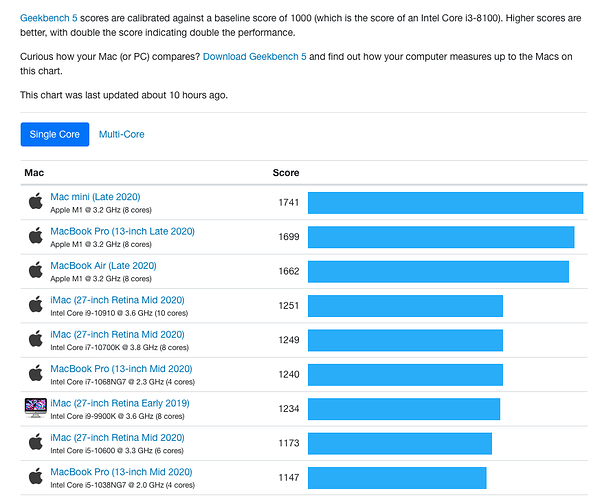This screenshot has width=602, height=500.
Task: Click Apple logo beside iMac i5-10600 row
Action: [x=36, y=442]
